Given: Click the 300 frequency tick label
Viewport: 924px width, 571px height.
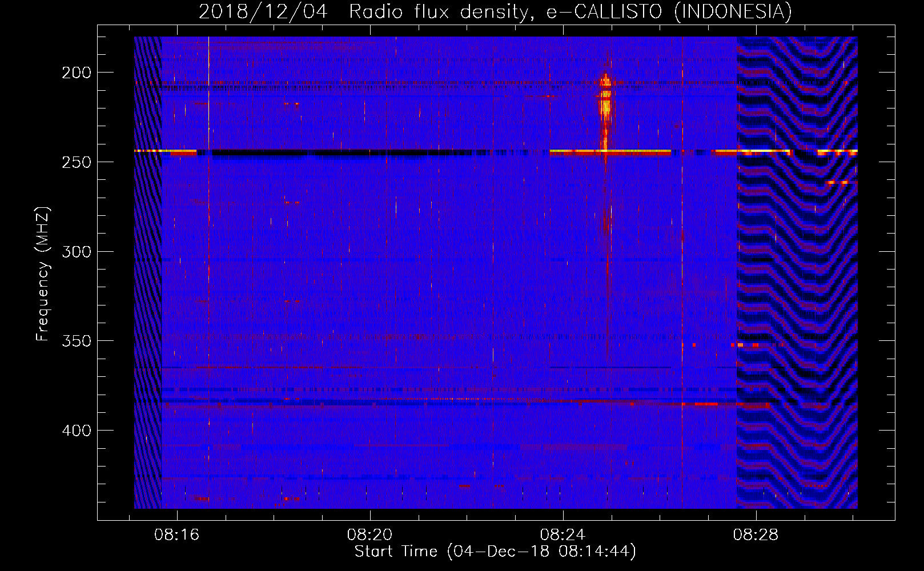Looking at the screenshot, I should tap(77, 252).
